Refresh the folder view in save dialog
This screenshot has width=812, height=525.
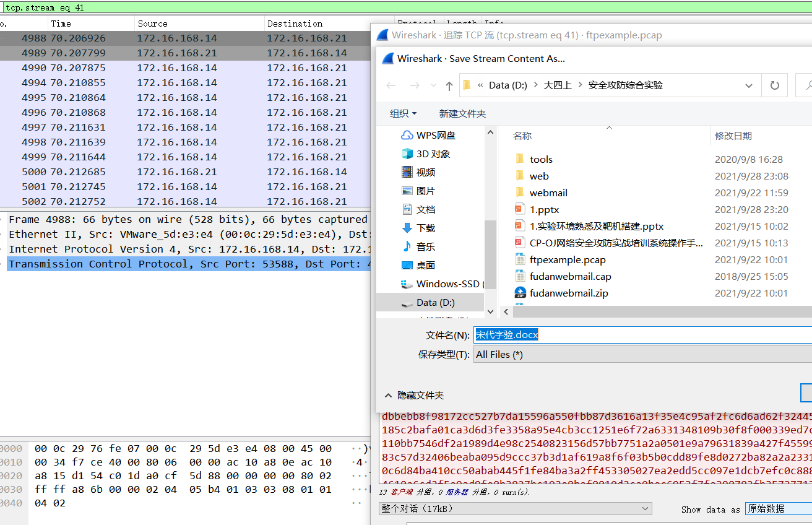[774, 85]
